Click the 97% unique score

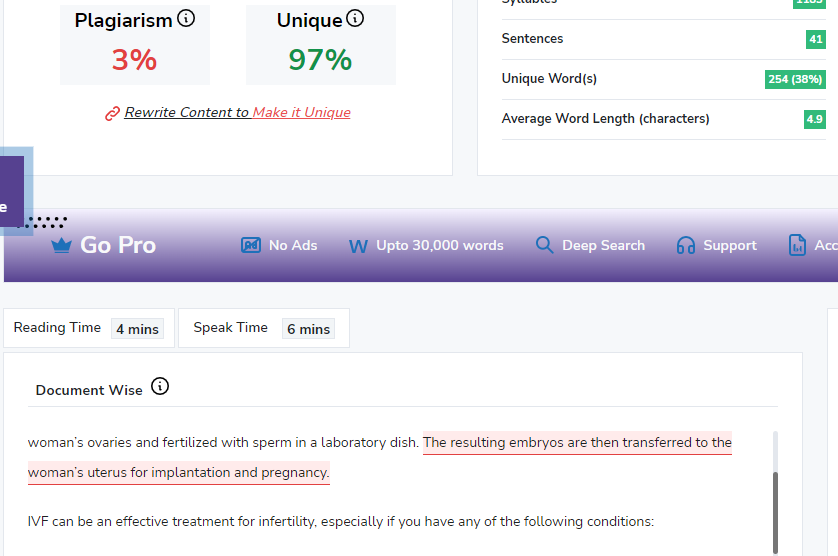[320, 60]
